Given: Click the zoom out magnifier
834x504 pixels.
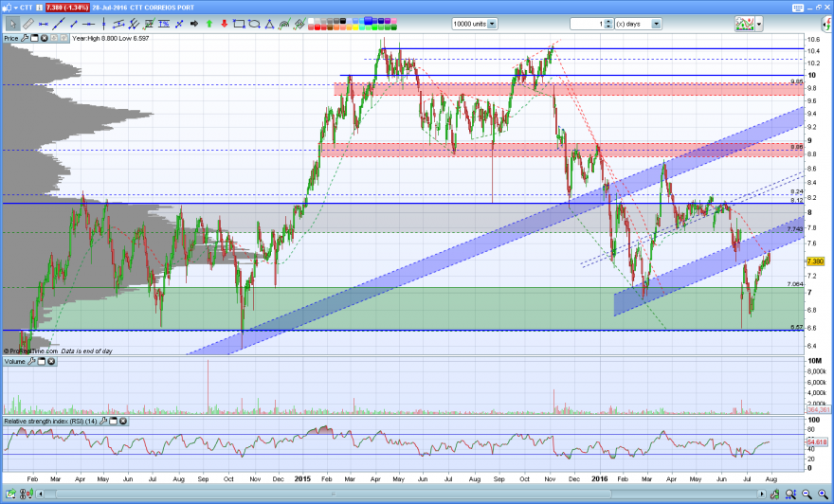Looking at the screenshot, I should point(807,494).
